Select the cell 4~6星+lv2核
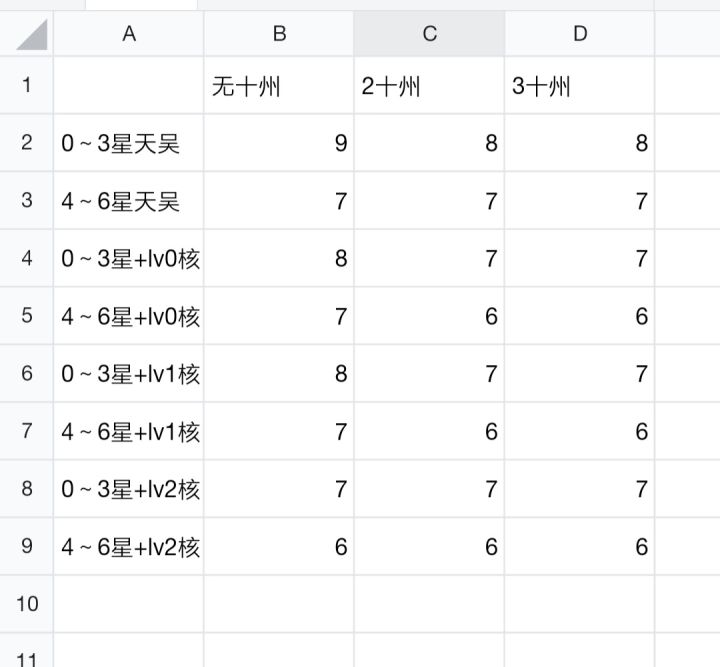 (x=129, y=547)
